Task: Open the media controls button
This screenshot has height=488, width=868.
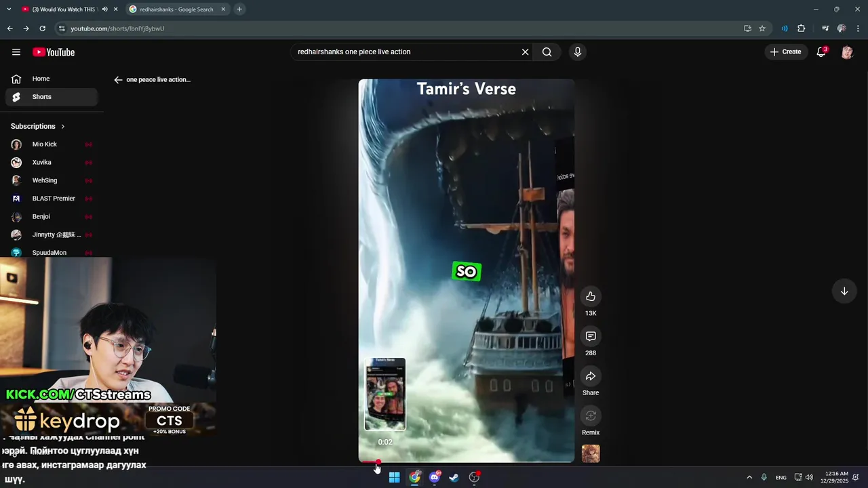Action: click(825, 28)
